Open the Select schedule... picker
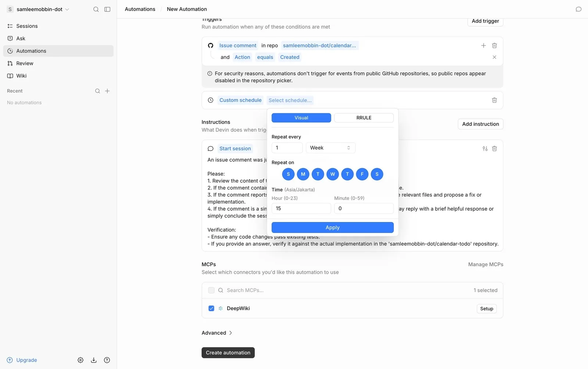The width and height of the screenshot is (588, 369). [x=290, y=100]
